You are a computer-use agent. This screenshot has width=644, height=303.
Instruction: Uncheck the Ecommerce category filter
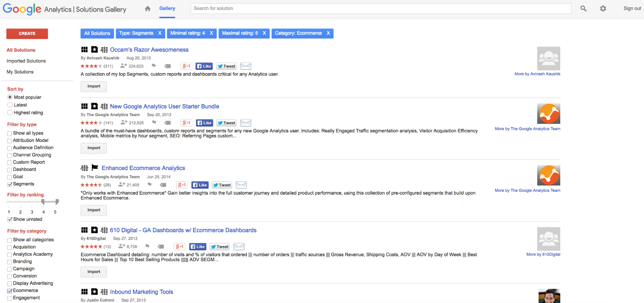(x=10, y=291)
